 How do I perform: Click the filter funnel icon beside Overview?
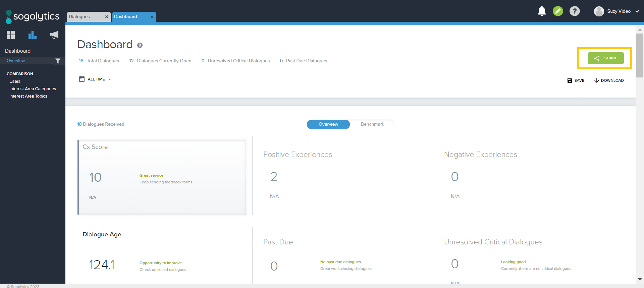[58, 61]
